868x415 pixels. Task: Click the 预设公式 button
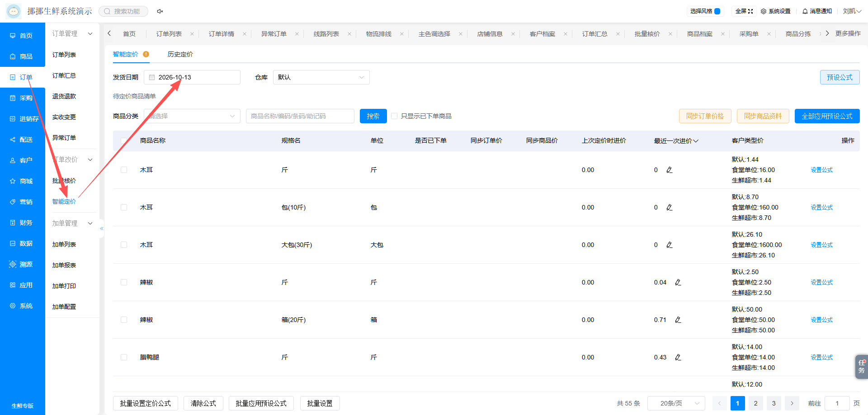[840, 77]
